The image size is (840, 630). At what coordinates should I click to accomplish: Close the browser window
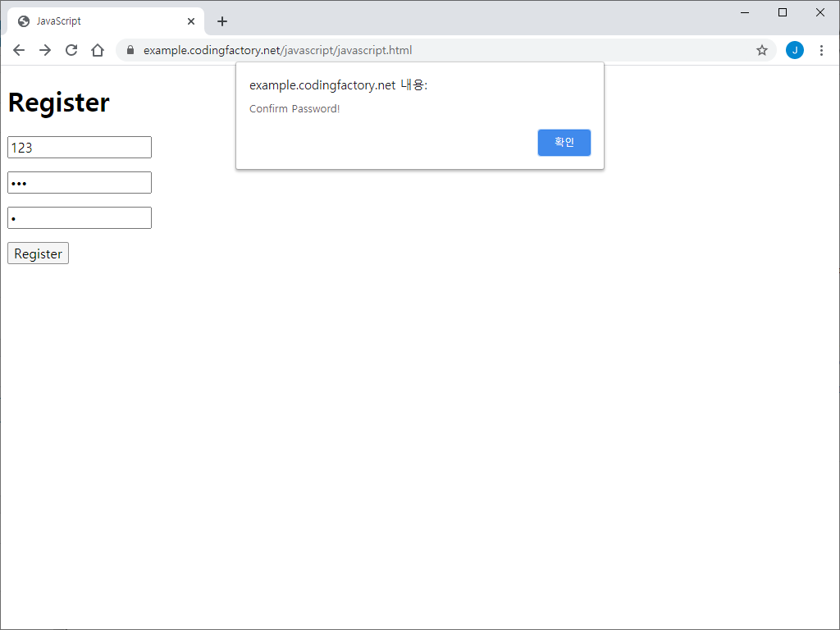coord(820,12)
